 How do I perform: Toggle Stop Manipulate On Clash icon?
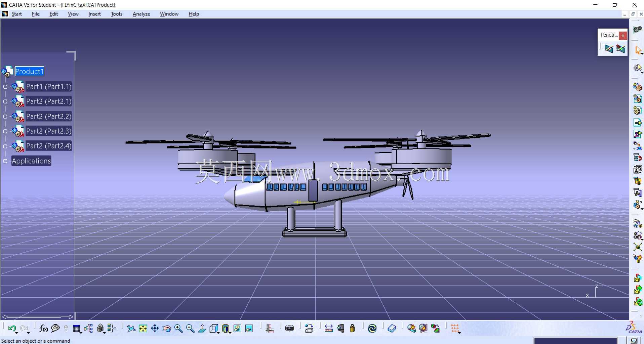637,259
